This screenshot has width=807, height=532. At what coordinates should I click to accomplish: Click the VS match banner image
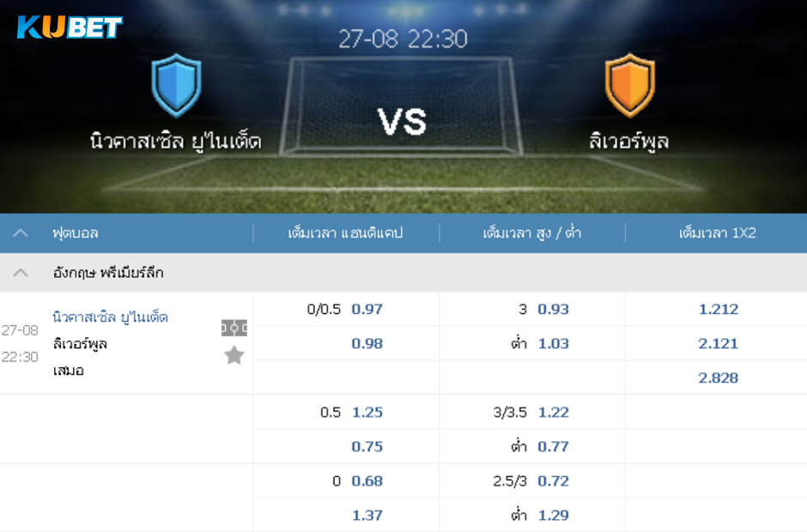point(403,106)
